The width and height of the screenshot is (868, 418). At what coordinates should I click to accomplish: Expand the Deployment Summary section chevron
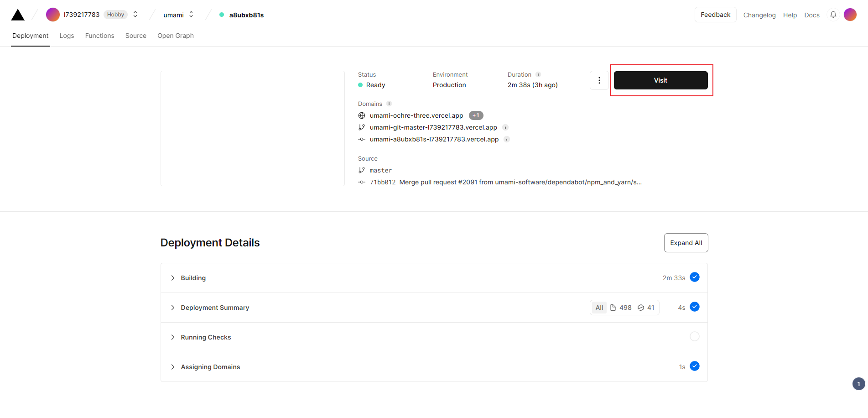[172, 308]
